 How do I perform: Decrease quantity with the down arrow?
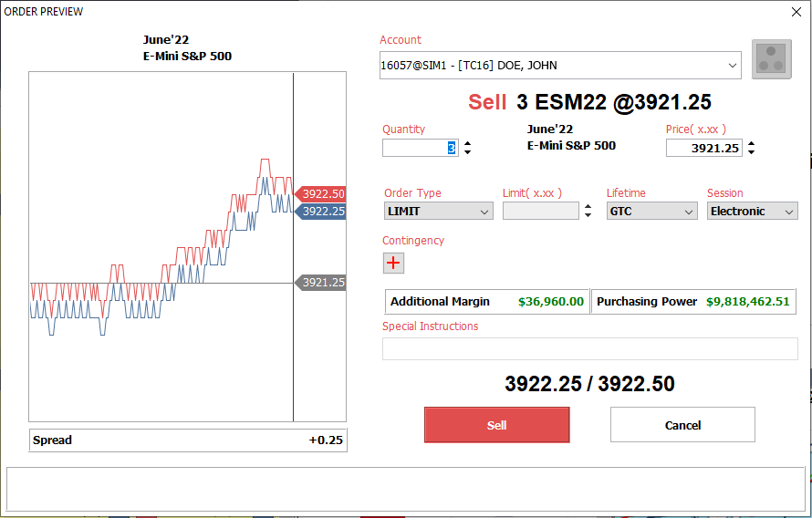pos(468,152)
